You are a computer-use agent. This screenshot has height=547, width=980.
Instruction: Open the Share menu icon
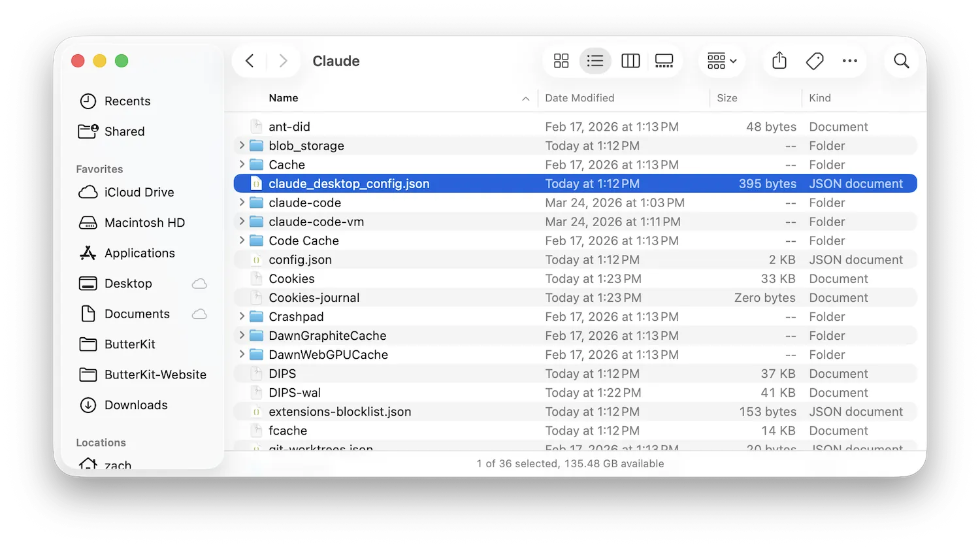(779, 60)
